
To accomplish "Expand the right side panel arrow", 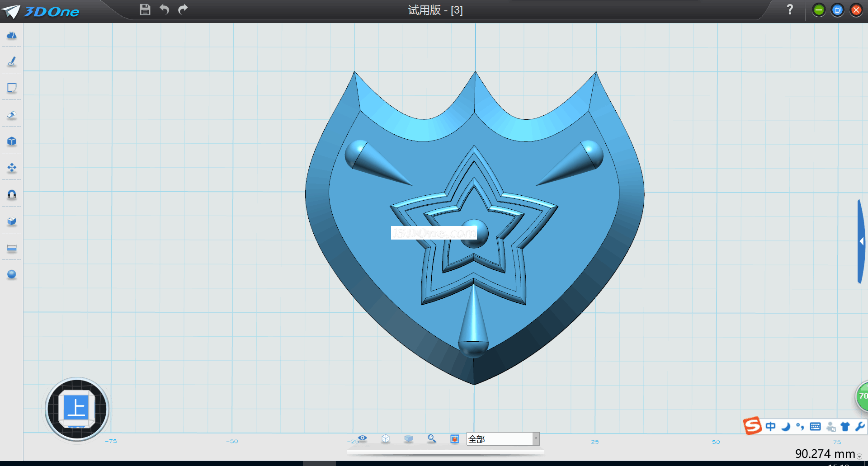I will (862, 242).
